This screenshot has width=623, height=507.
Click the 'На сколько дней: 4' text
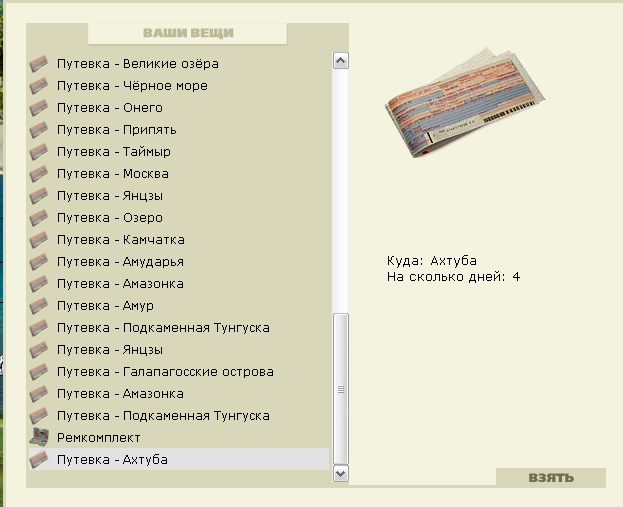(453, 277)
